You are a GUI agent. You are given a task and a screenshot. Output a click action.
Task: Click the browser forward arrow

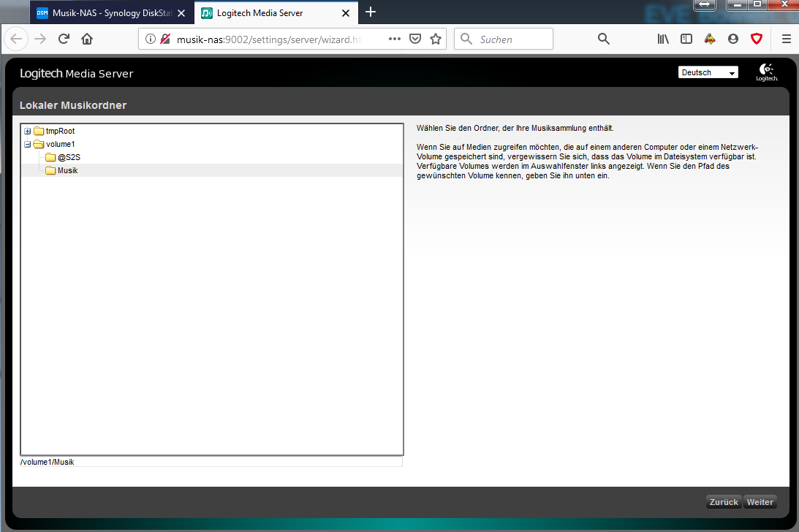[x=40, y=39]
